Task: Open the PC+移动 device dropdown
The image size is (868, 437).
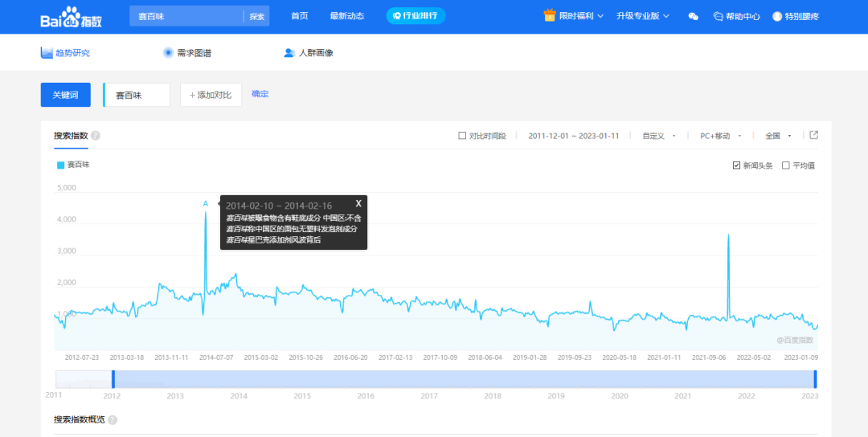Action: coord(720,136)
